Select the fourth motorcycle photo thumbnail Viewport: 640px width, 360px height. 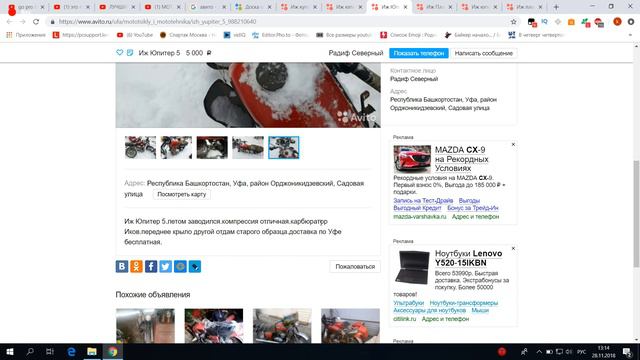248,147
